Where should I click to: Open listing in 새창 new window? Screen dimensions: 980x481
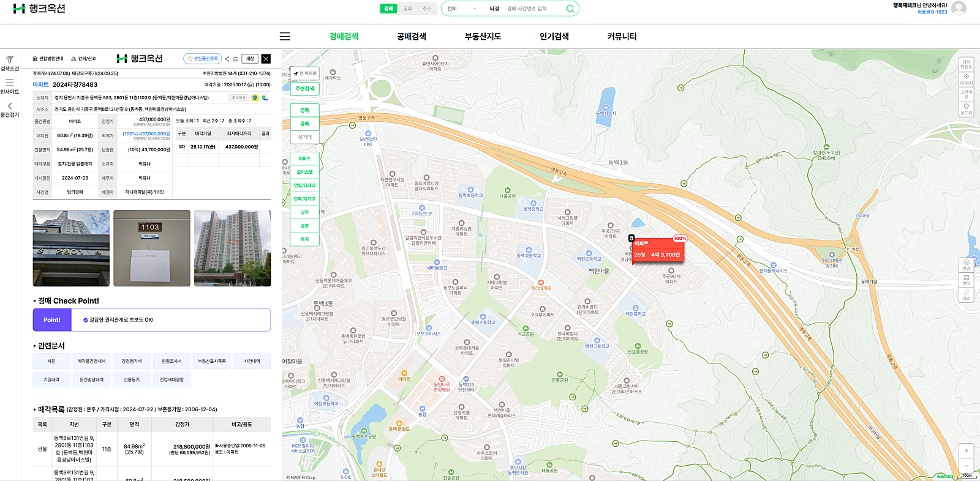click(250, 59)
